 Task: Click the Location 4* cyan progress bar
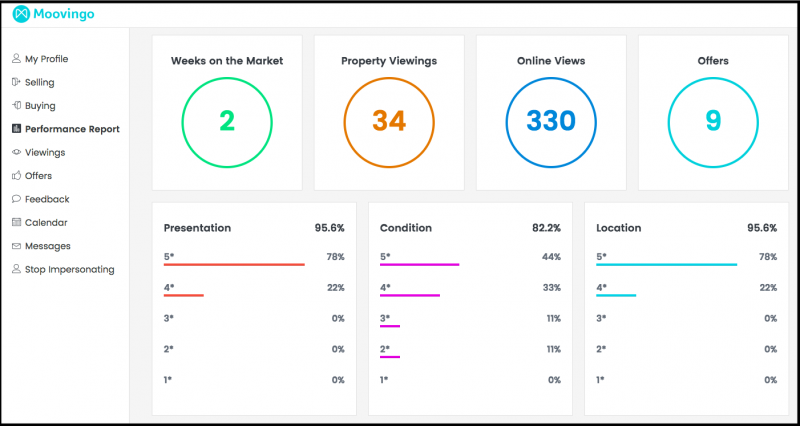(x=616, y=295)
